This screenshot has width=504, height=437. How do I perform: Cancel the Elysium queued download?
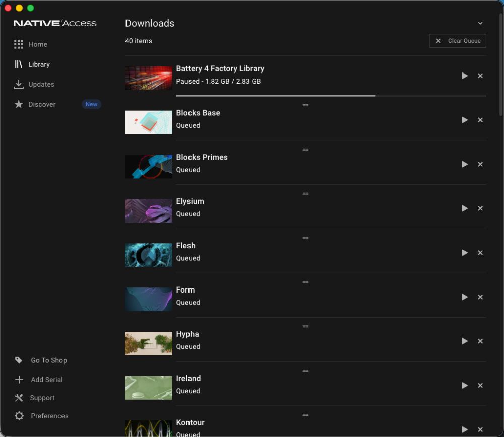480,209
